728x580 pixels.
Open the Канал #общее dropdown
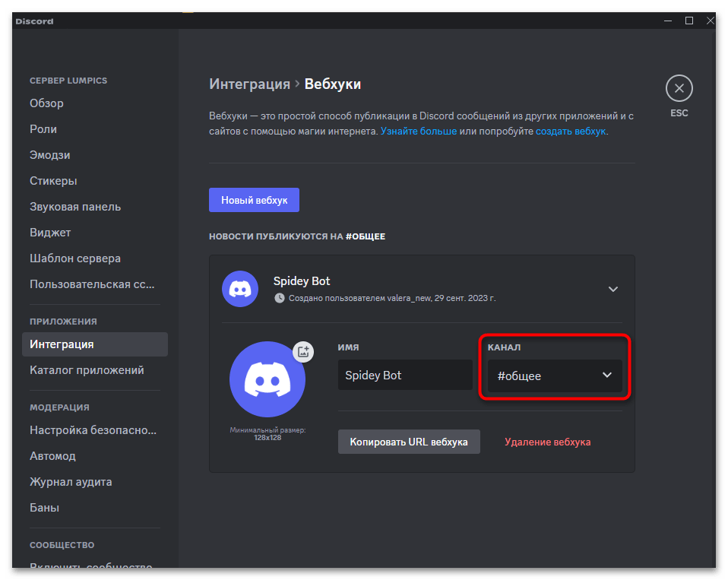tap(555, 376)
